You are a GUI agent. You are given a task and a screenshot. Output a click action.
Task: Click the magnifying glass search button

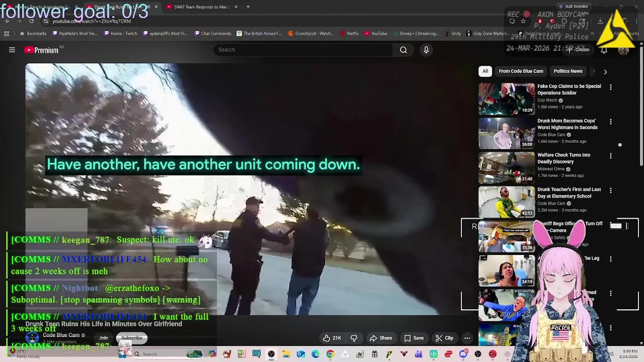[403, 50]
